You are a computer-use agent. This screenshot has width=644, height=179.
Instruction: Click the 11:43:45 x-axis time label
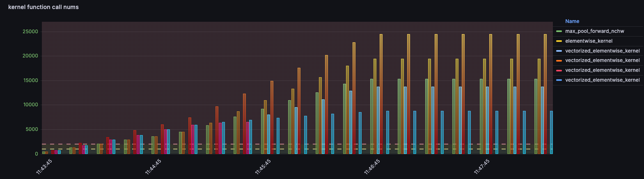tap(44, 167)
